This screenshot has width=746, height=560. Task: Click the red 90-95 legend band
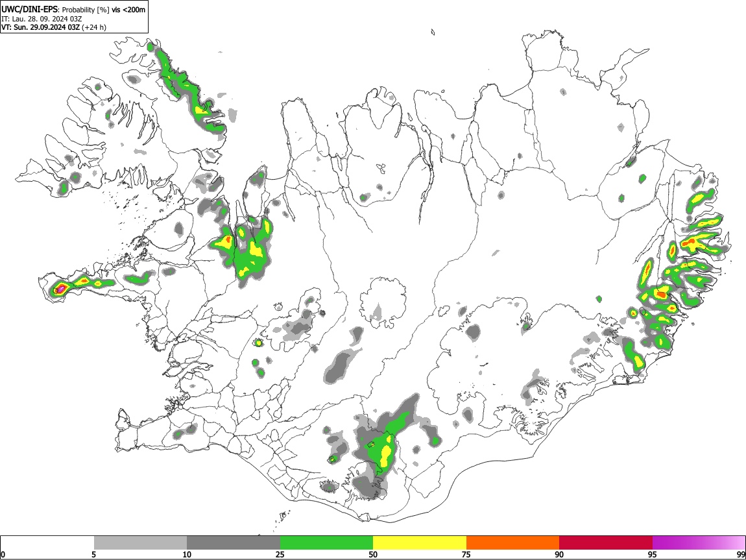[606, 542]
